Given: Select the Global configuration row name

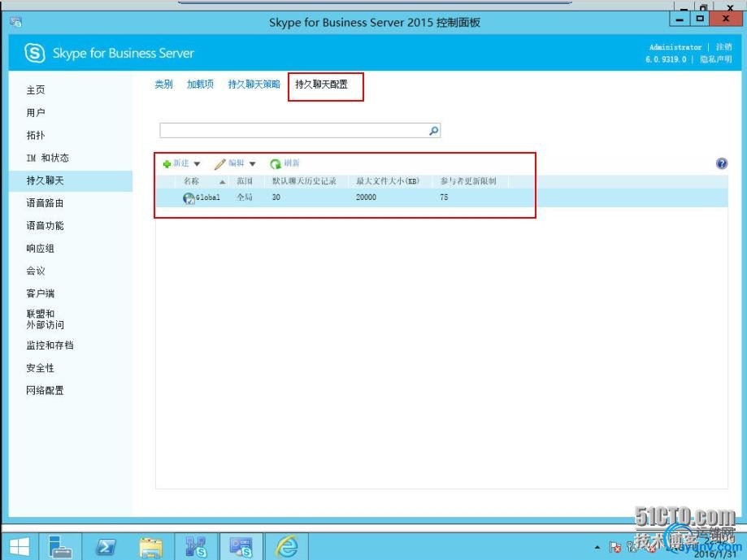Looking at the screenshot, I should point(208,198).
